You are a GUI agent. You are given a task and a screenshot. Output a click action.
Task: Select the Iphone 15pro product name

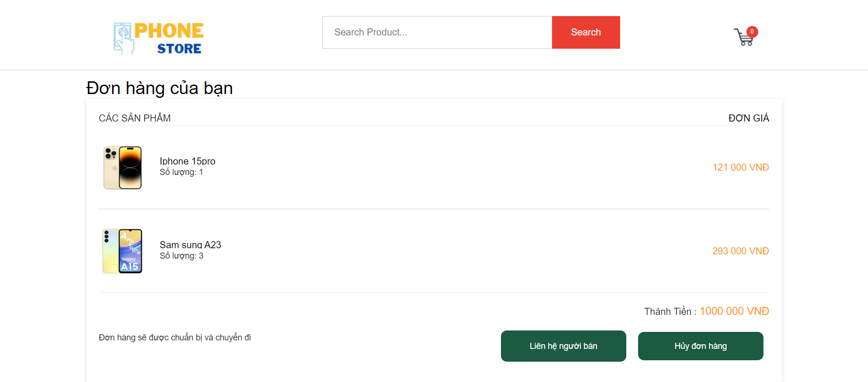pyautogui.click(x=187, y=161)
